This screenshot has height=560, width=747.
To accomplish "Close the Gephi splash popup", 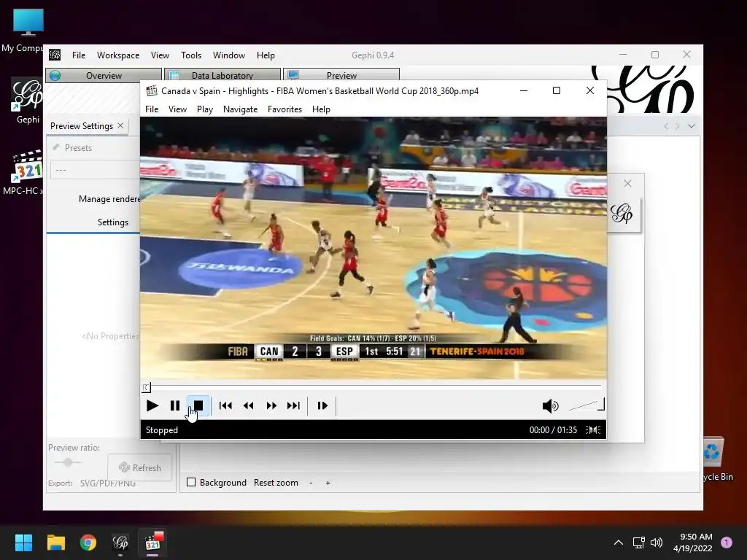I will tap(627, 183).
